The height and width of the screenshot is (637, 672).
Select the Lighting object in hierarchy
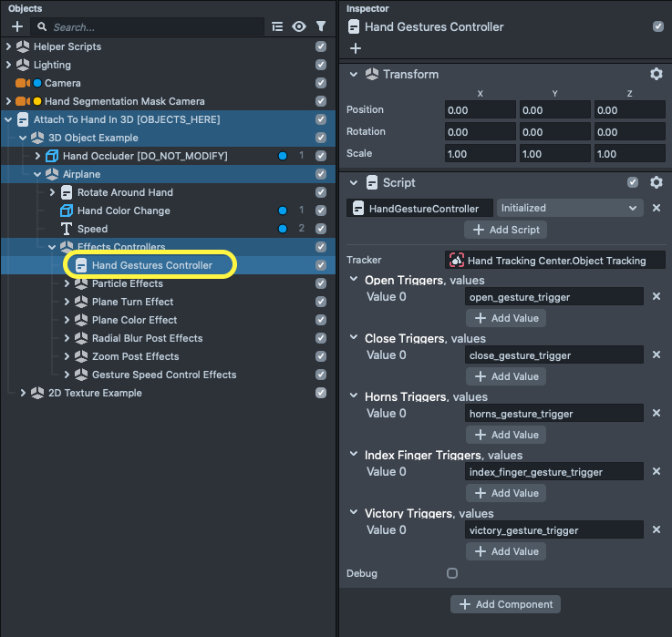point(52,65)
